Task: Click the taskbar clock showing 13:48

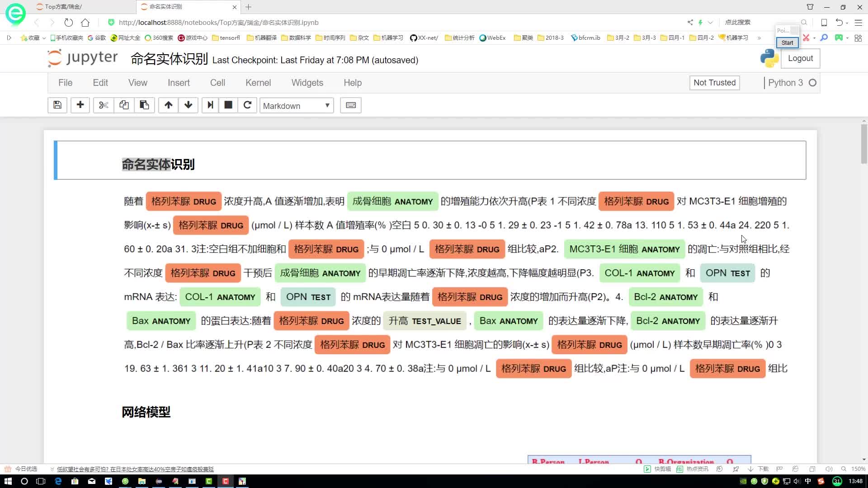Action: click(856, 481)
